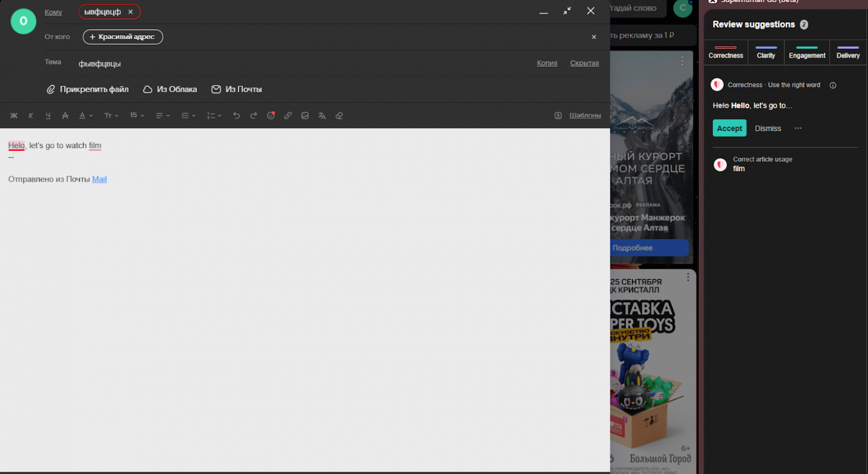The height and width of the screenshot is (474, 868).
Task: Open the Delivery suggestions tab
Action: tap(847, 52)
